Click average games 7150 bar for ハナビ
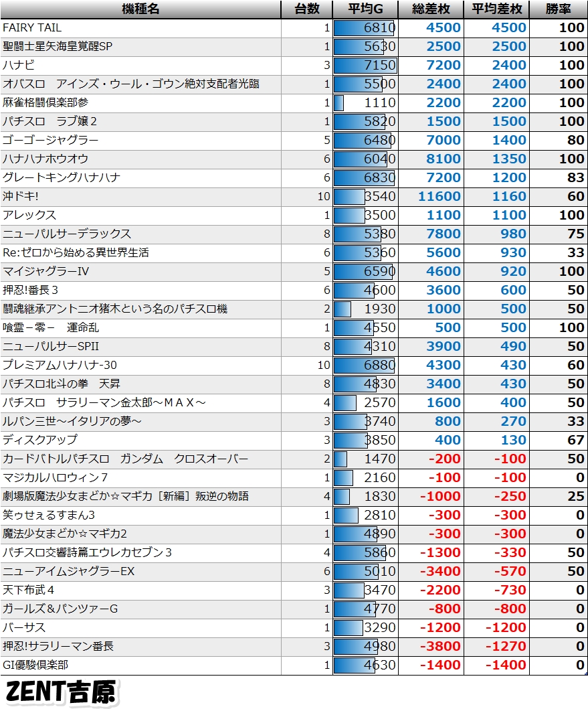 pyautogui.click(x=365, y=65)
